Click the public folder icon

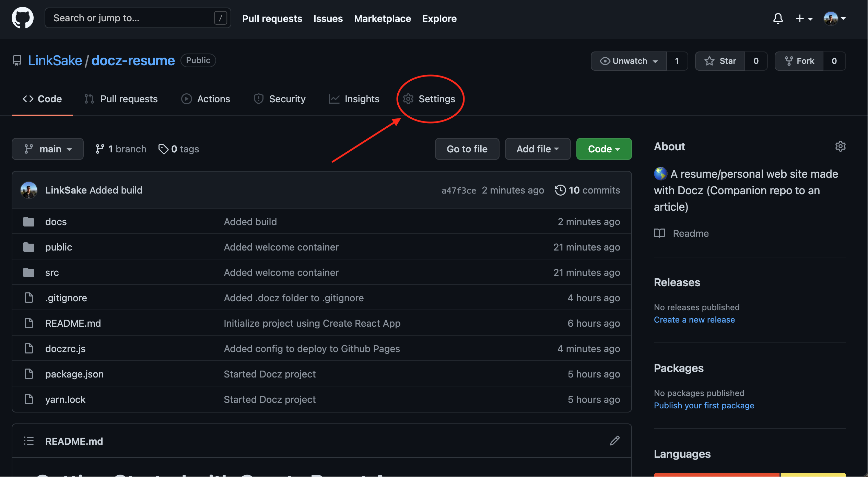29,247
